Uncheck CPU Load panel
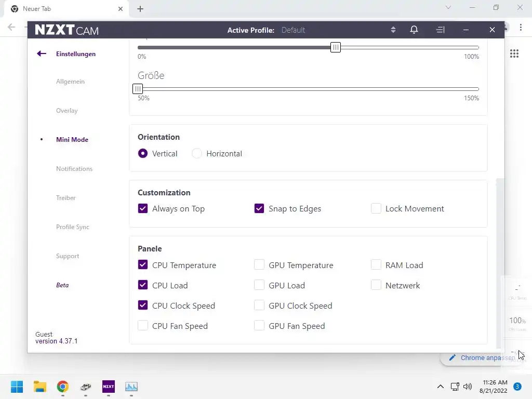 pyautogui.click(x=143, y=285)
